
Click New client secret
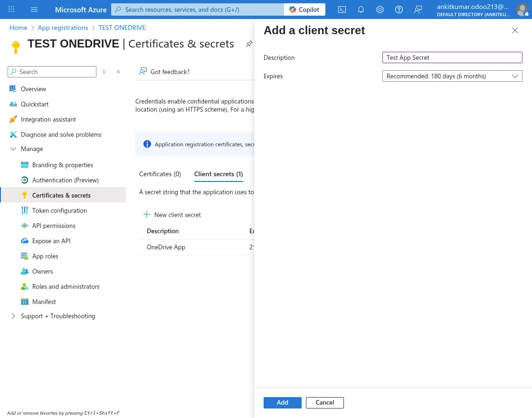[x=172, y=215]
